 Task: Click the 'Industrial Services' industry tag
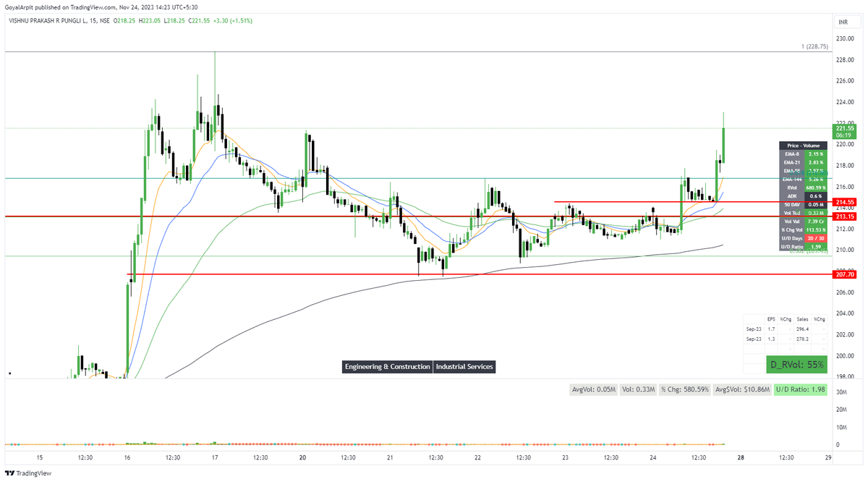click(x=464, y=367)
